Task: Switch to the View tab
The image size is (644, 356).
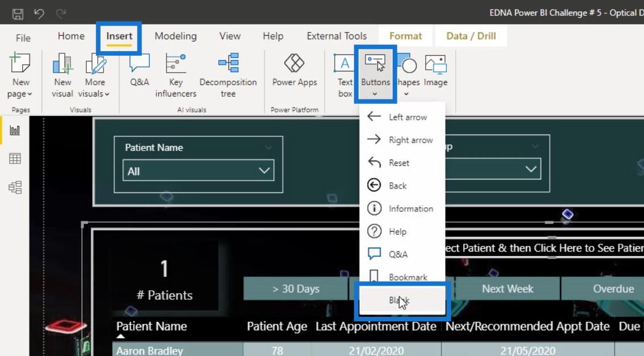Action: click(x=230, y=36)
